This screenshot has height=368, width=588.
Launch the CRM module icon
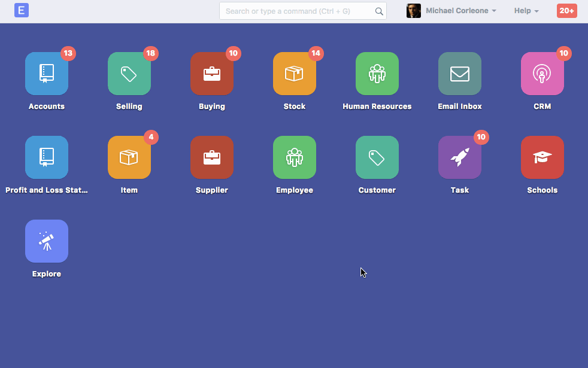click(x=542, y=74)
